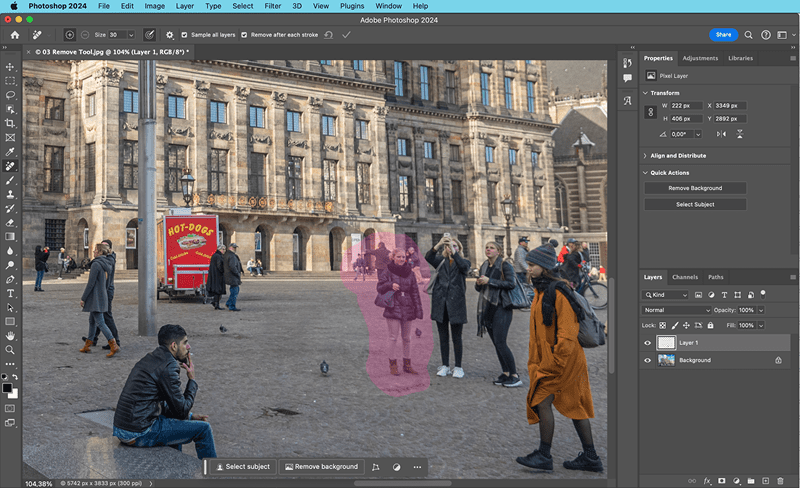Viewport: 800px width, 488px height.
Task: Select the History Brush tool
Action: click(x=10, y=208)
